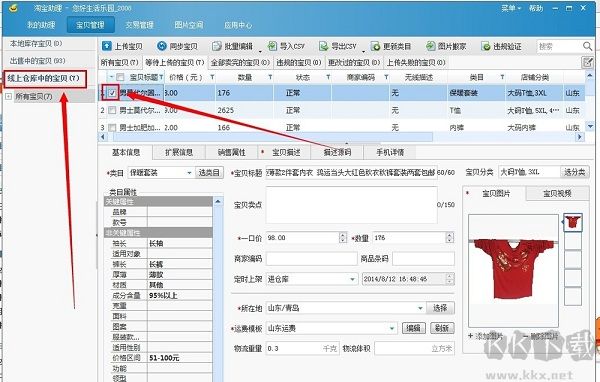Click the 导入CSV import icon

pyautogui.click(x=272, y=46)
